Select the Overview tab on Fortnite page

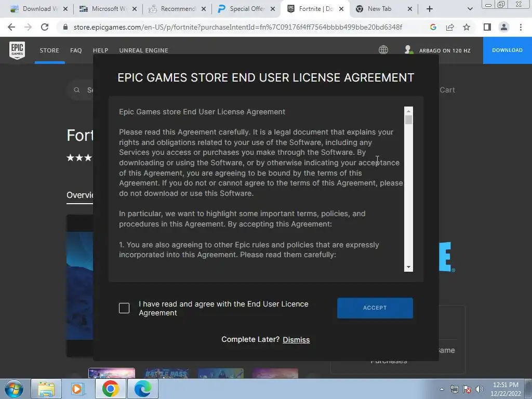pyautogui.click(x=79, y=195)
